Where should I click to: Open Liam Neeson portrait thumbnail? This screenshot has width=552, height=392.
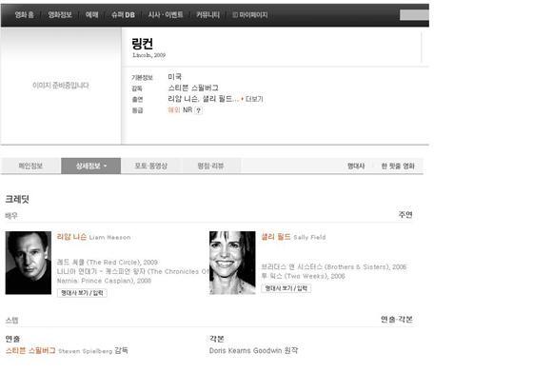(29, 263)
